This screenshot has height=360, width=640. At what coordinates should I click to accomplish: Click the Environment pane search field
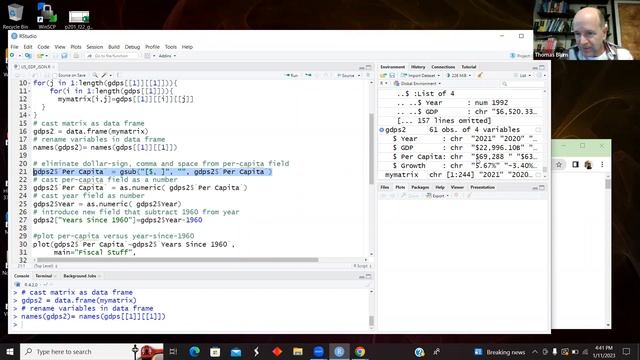pyautogui.click(x=522, y=83)
